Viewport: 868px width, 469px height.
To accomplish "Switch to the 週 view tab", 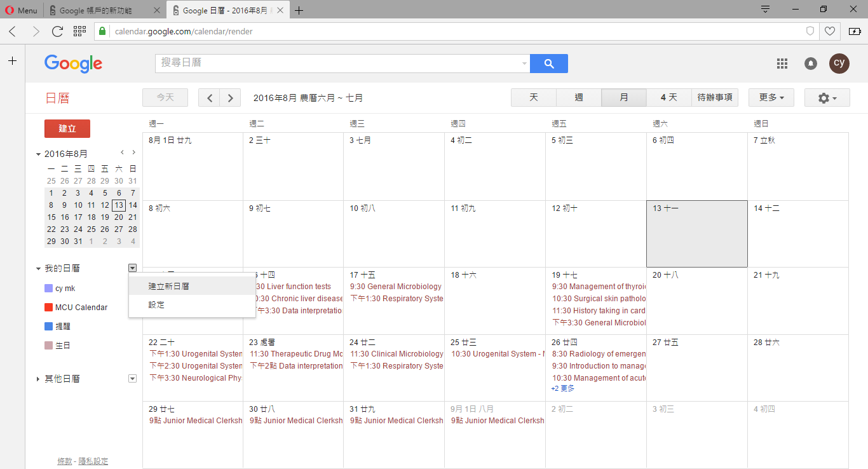I will coord(579,98).
